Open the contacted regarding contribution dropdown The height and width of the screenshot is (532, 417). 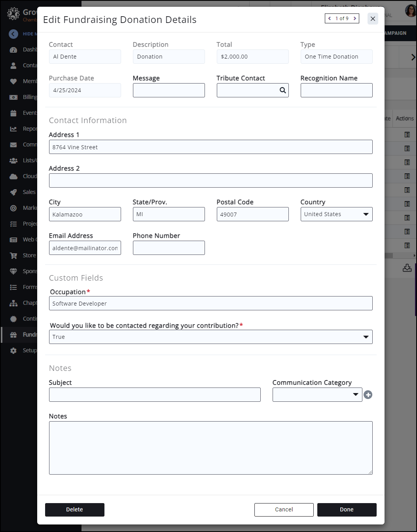click(210, 337)
